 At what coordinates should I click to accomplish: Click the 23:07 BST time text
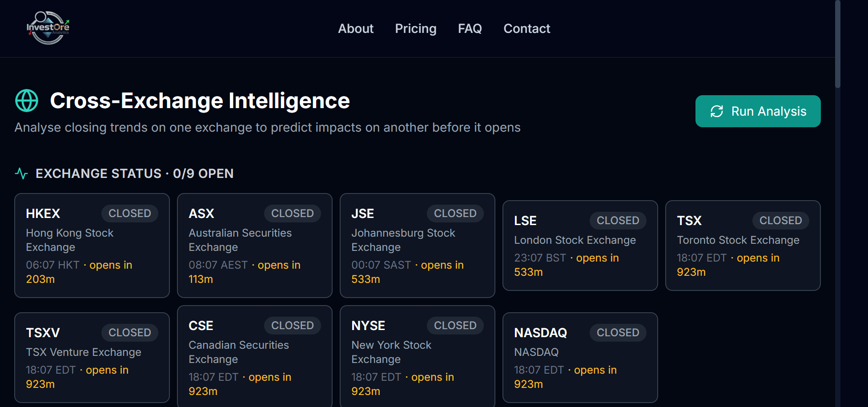click(540, 258)
